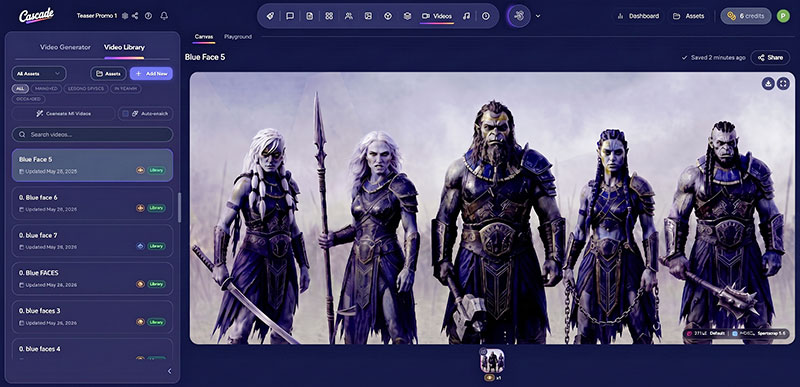Click the Add New button

(151, 73)
